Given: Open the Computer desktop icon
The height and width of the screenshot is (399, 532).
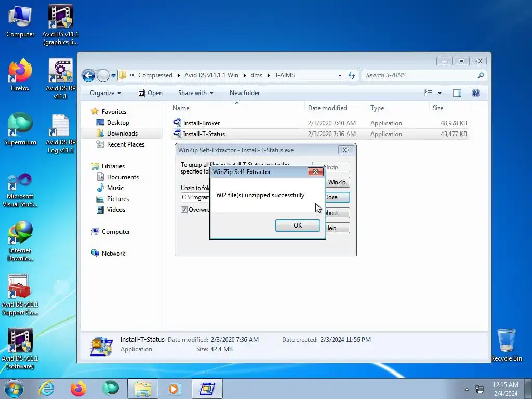Looking at the screenshot, I should [x=20, y=22].
